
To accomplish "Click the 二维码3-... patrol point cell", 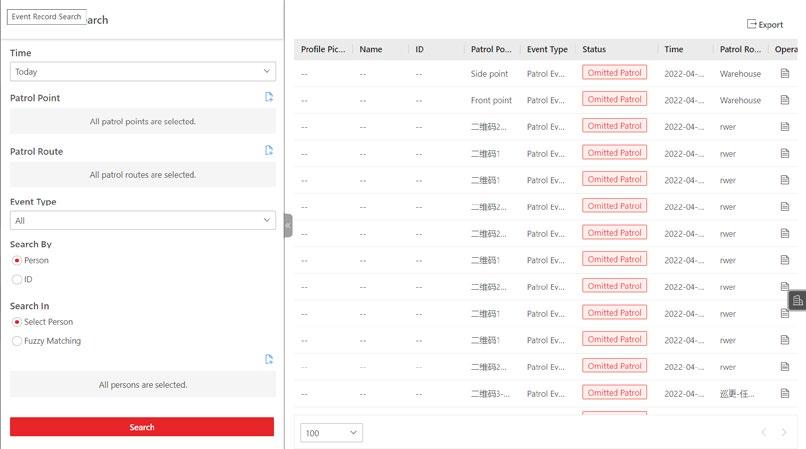I will pos(490,394).
